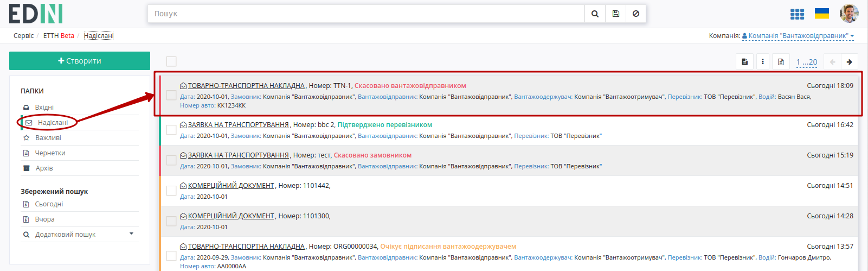The image size is (868, 271).
Task: Click the search magnifier button
Action: click(x=595, y=14)
